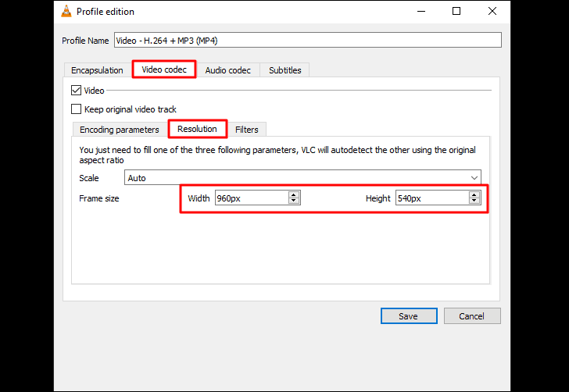Open the Scale dropdown showing Auto
Screen dimensions: 569x392
click(302, 178)
